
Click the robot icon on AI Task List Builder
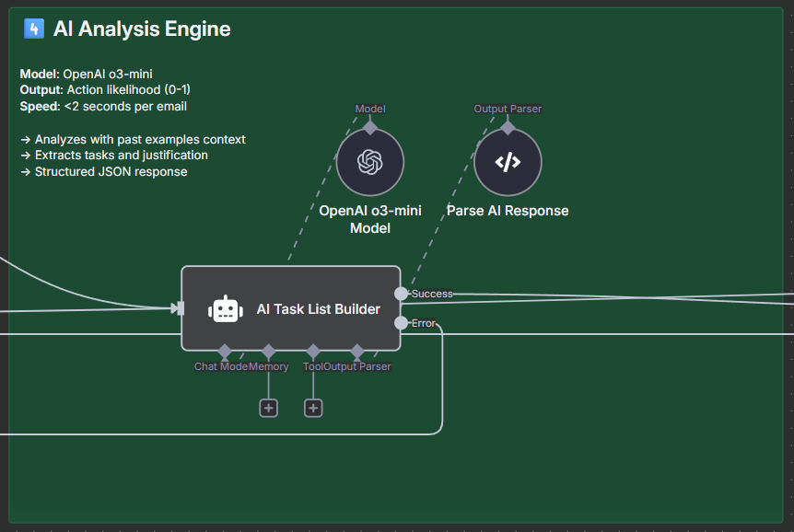[226, 308]
